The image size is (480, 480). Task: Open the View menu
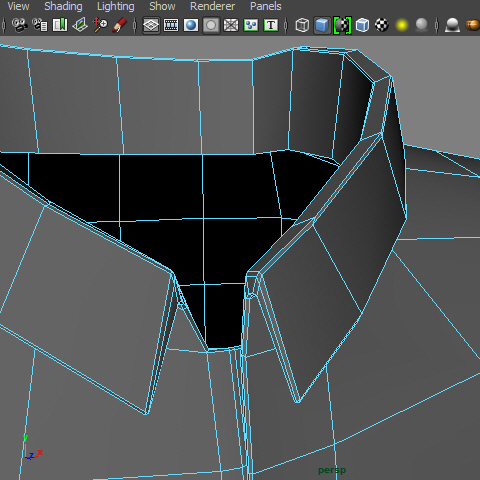coord(18,6)
